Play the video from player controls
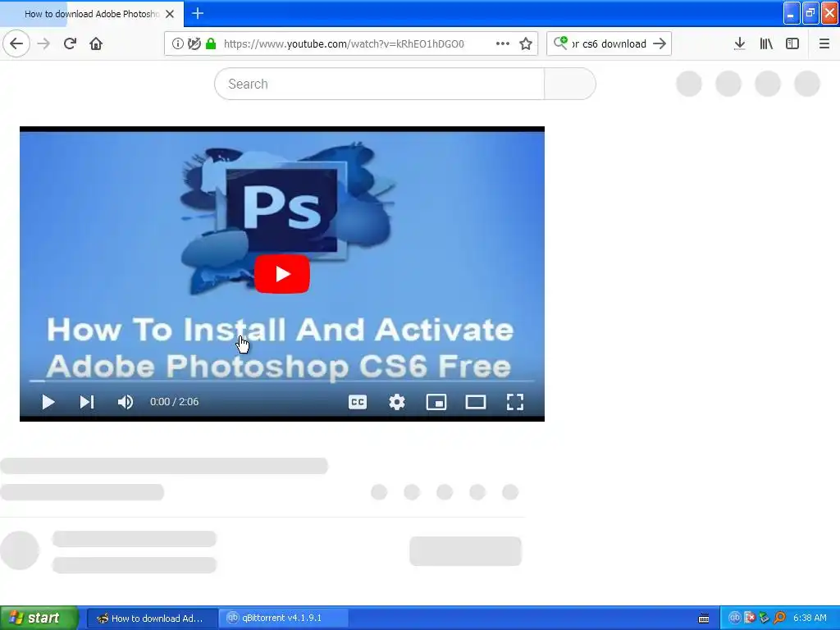 click(x=48, y=402)
